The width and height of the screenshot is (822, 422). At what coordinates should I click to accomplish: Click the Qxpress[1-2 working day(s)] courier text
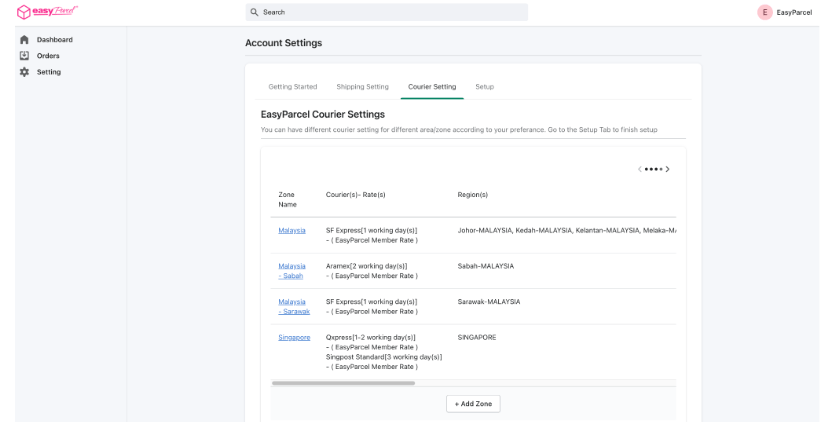point(371,338)
